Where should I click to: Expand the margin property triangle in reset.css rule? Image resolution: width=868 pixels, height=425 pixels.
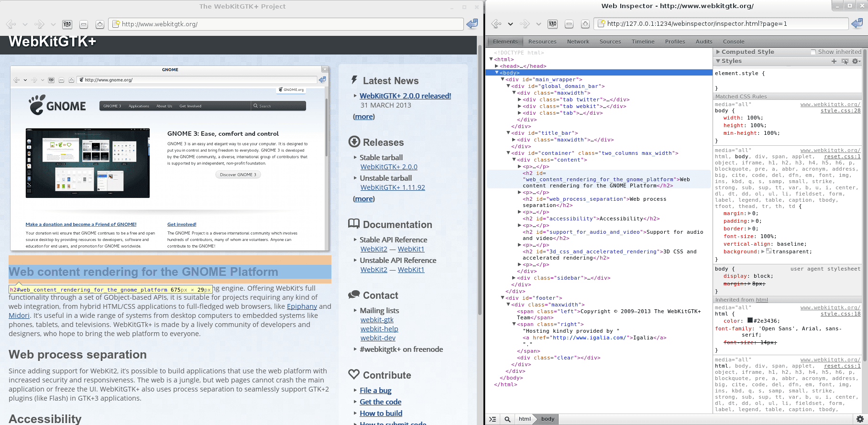tap(749, 213)
